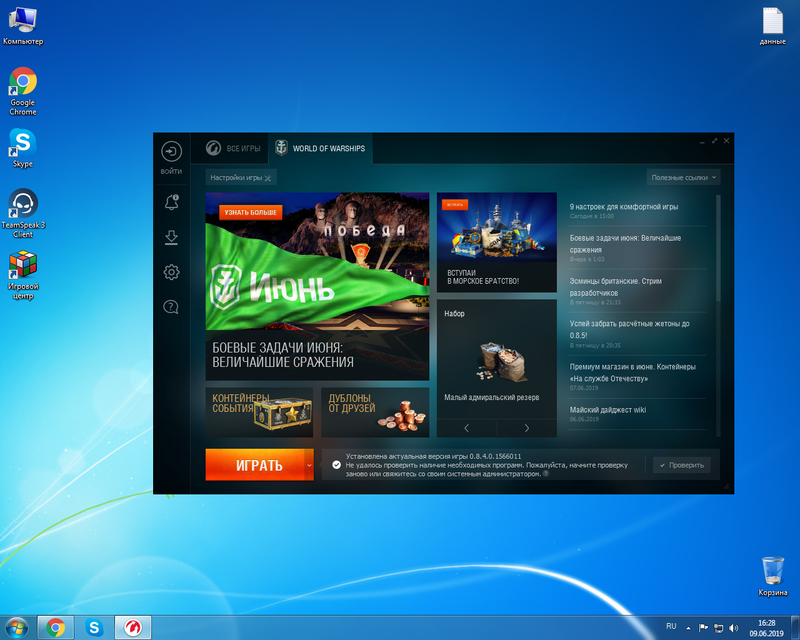Viewport: 800px width, 640px height.
Task: Open the support help chat icon
Action: [171, 307]
